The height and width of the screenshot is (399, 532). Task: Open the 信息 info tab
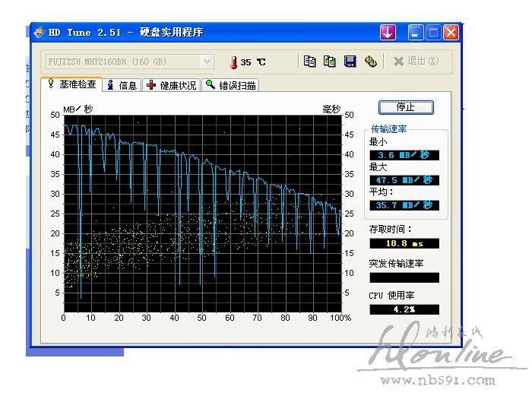coord(122,85)
